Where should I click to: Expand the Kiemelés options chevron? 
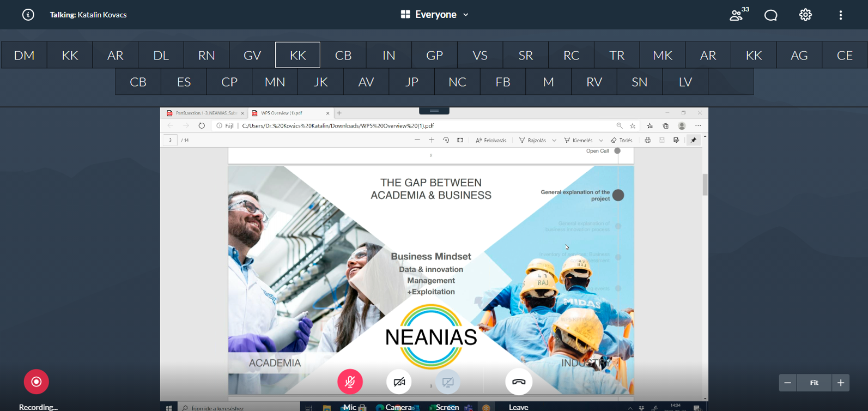coord(601,140)
